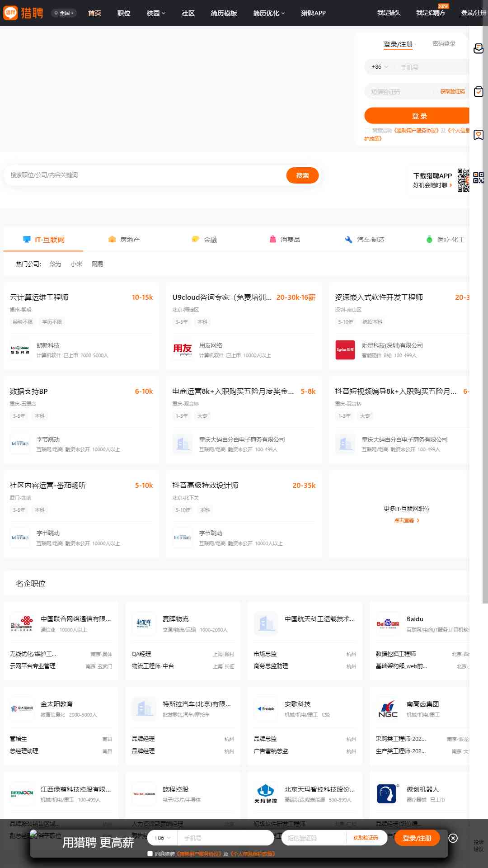The width and height of the screenshot is (488, 868).
Task: Open the +86 dropdown in the bottom banner
Action: point(162,838)
